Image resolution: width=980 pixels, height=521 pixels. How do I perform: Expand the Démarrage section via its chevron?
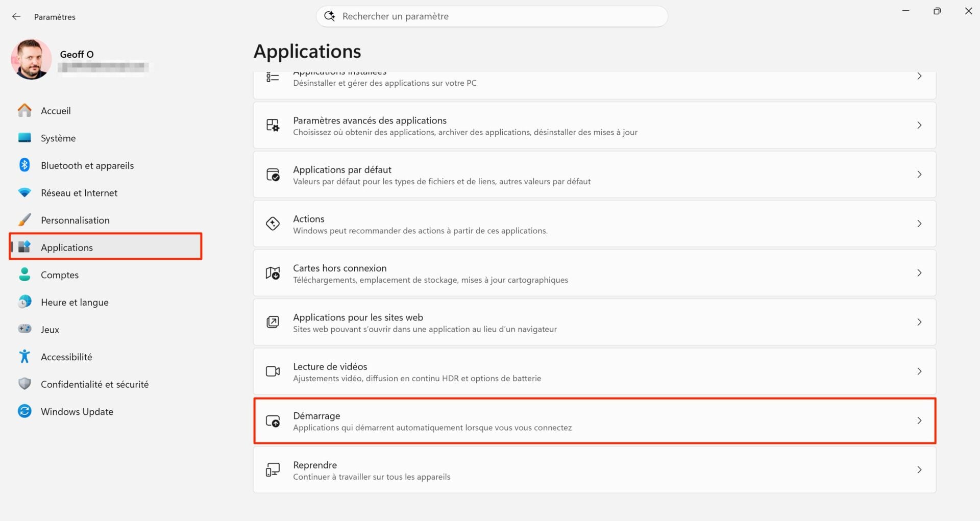click(x=920, y=420)
